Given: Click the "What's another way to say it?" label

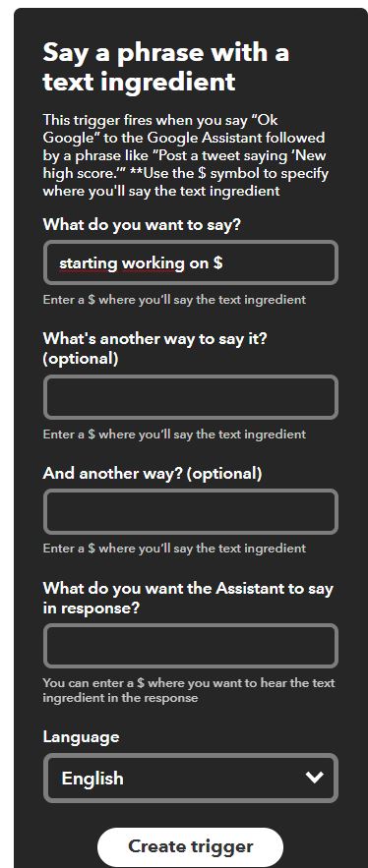Looking at the screenshot, I should point(155,348).
